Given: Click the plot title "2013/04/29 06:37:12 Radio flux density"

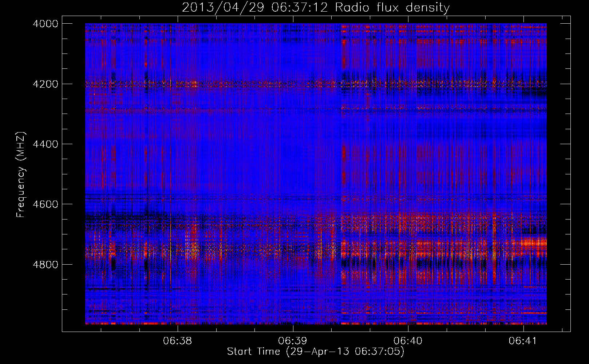Looking at the screenshot, I should point(316,8).
